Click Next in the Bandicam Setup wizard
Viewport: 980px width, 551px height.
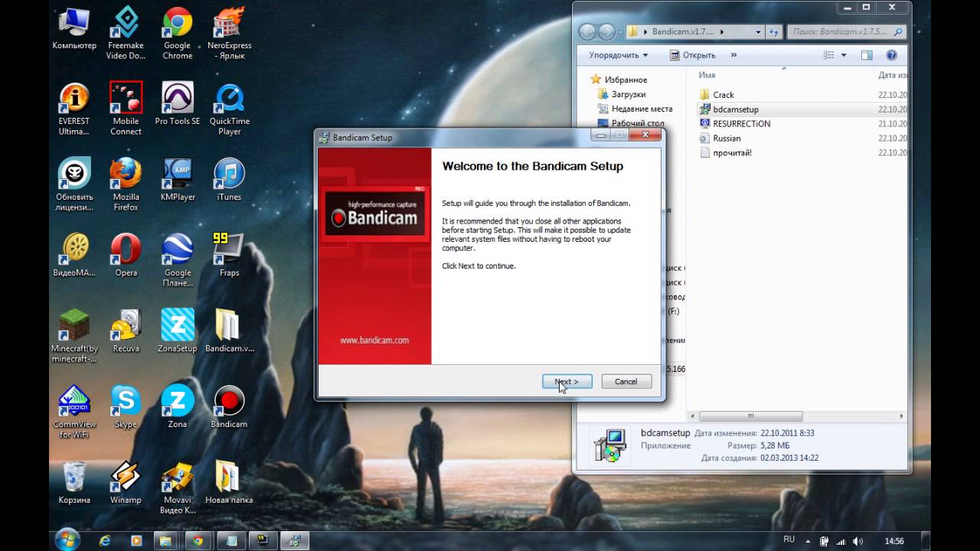click(x=567, y=381)
